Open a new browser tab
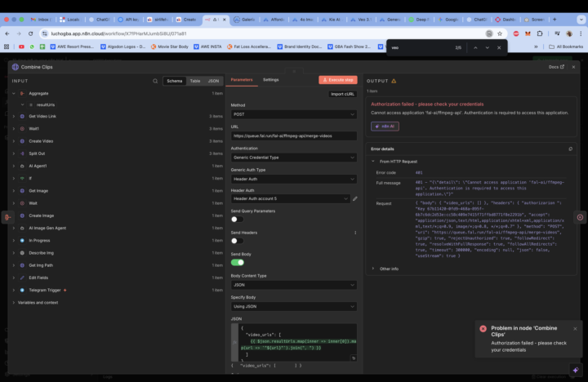The width and height of the screenshot is (588, 382). (555, 20)
